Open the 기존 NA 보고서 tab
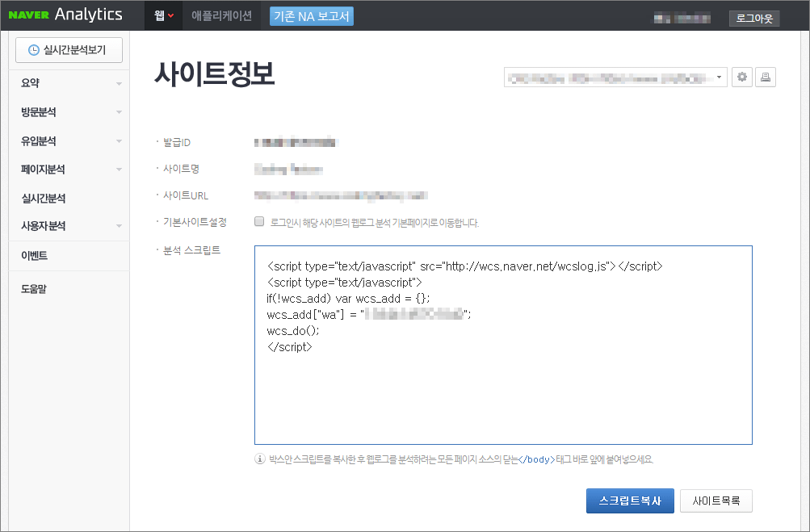 (312, 16)
